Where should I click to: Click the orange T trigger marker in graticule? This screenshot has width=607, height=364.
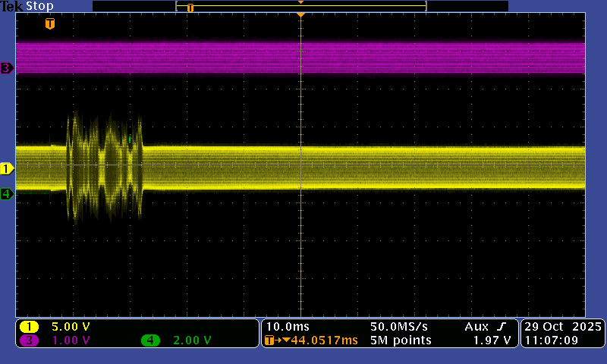click(50, 24)
